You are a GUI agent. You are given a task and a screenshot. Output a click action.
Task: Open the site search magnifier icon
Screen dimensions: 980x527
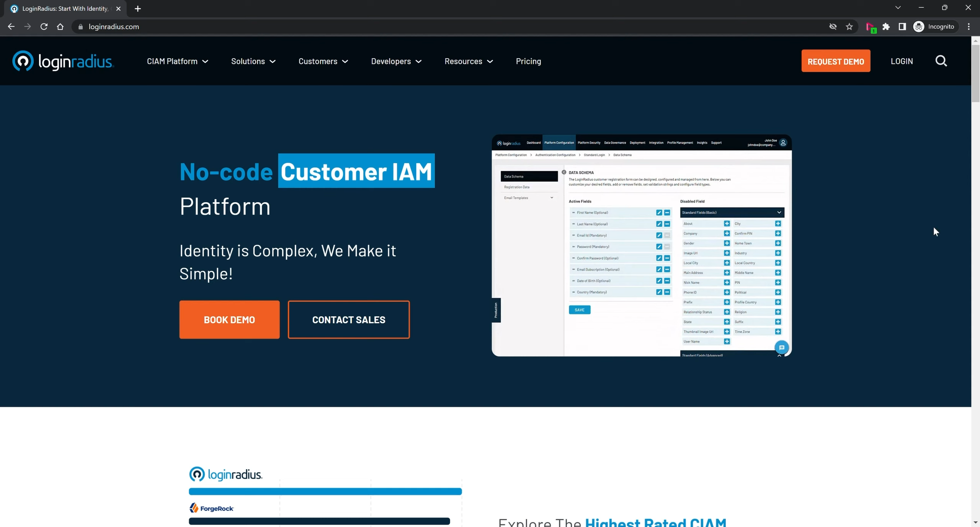click(x=941, y=61)
